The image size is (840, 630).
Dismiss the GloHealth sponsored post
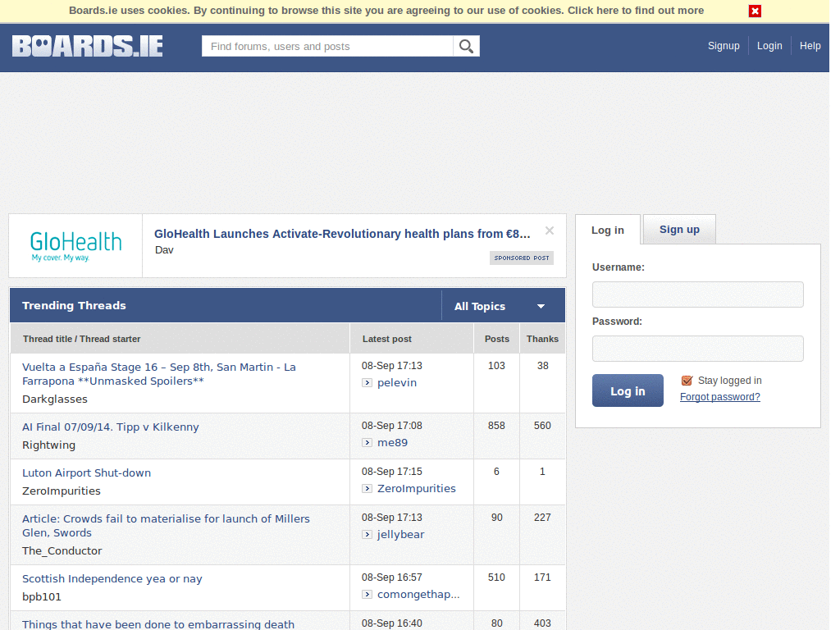[549, 231]
